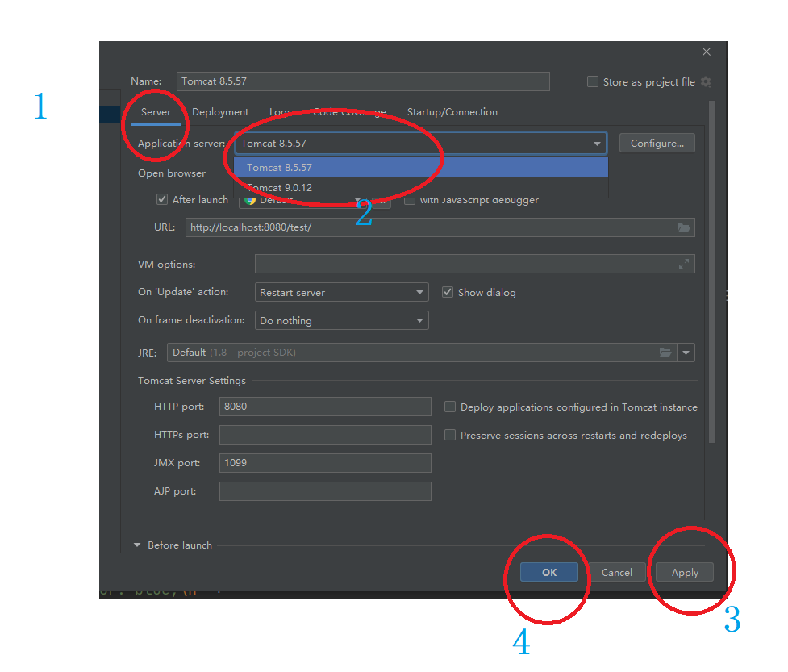Expand the VM options field with the arrows icon
The height and width of the screenshot is (672, 788).
pyautogui.click(x=683, y=264)
